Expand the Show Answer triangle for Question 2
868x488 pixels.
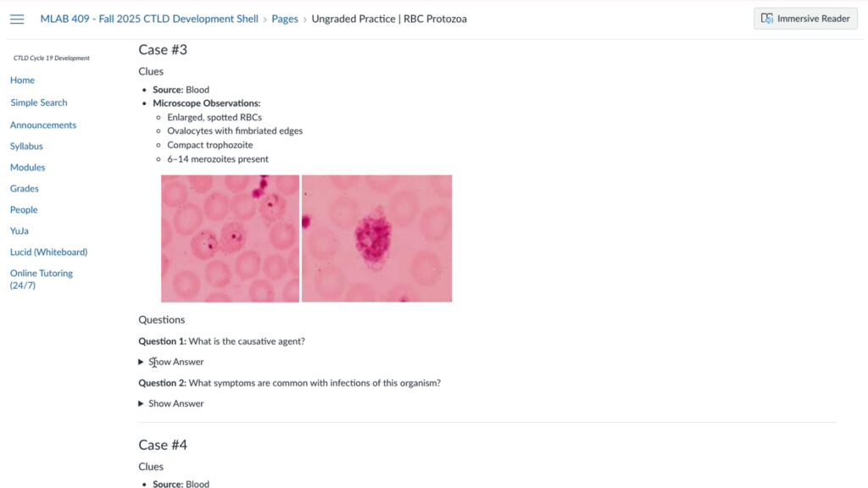click(x=141, y=403)
